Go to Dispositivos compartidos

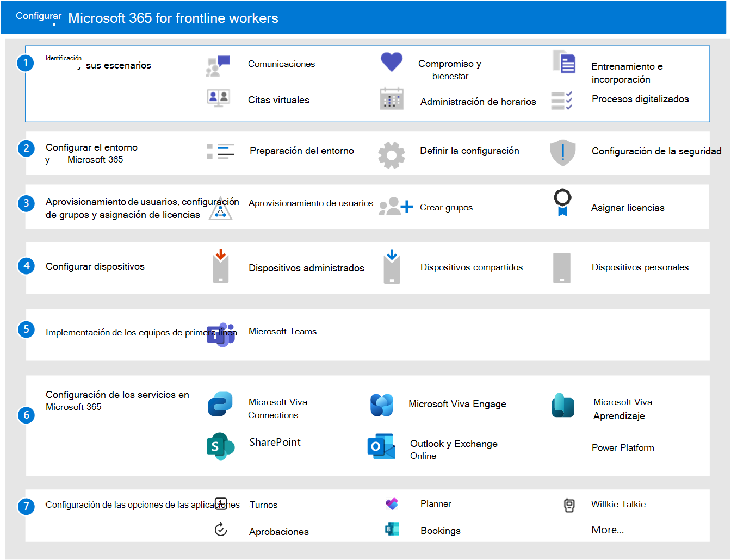click(471, 267)
